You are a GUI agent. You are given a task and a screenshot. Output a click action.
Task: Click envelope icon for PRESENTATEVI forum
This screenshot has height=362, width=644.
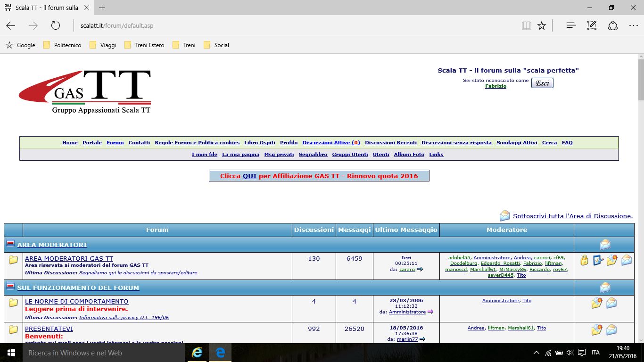pos(611,330)
